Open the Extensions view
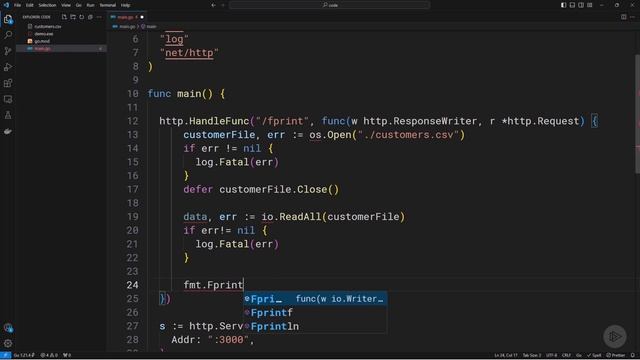Screen dimensions: 640x360 pos(8,83)
